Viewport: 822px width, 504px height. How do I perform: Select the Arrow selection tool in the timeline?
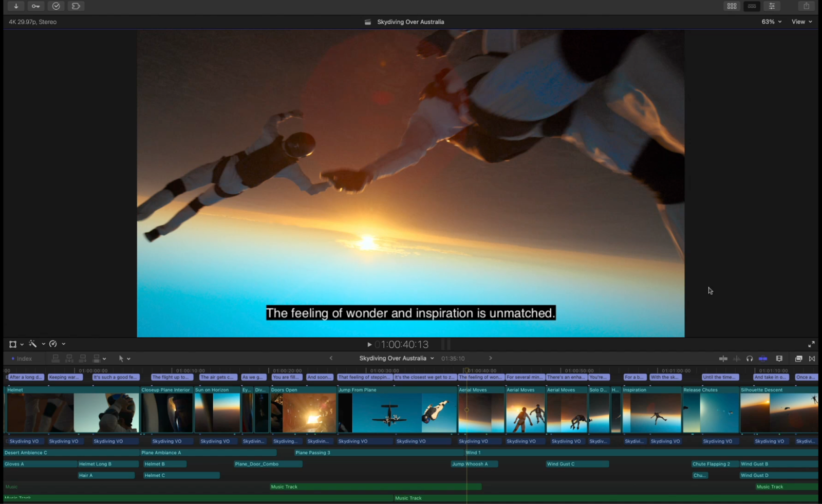pos(121,358)
